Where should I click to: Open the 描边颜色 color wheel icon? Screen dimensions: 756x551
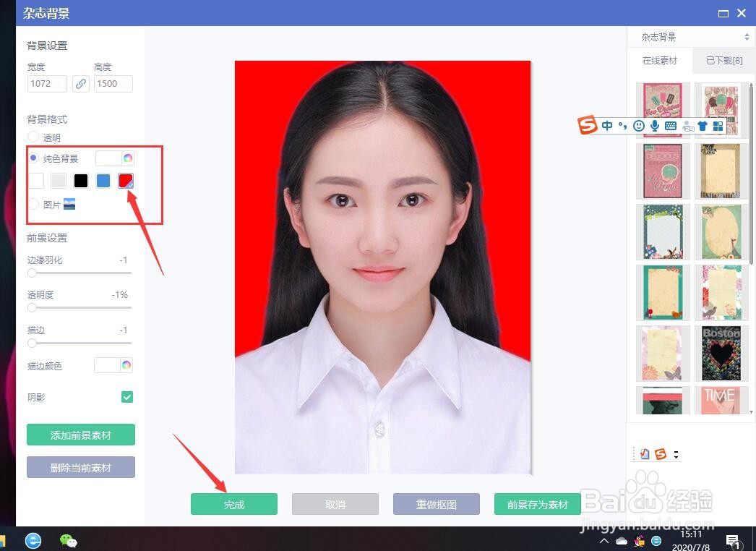point(126,365)
